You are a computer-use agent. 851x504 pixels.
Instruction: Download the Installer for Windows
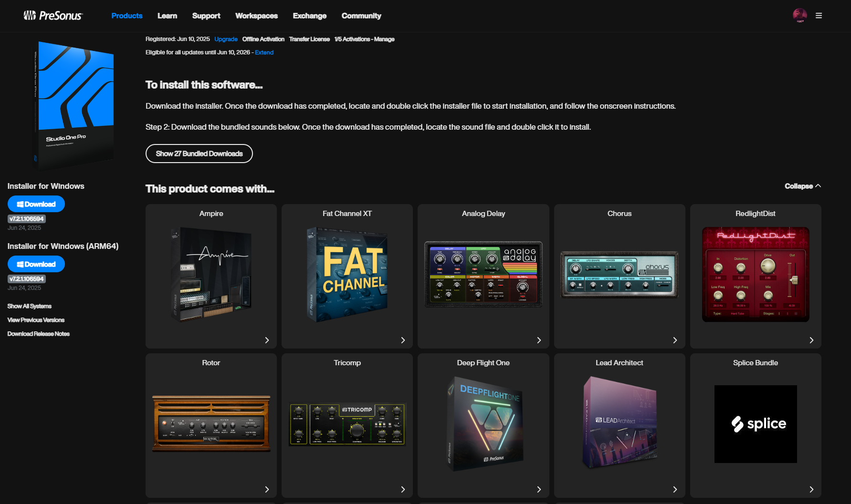36,204
